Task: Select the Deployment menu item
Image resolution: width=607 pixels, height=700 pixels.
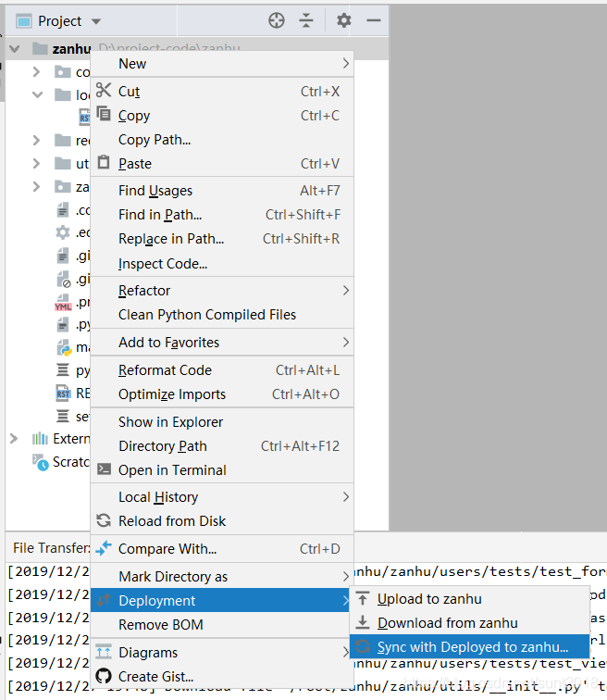Action: click(220, 600)
